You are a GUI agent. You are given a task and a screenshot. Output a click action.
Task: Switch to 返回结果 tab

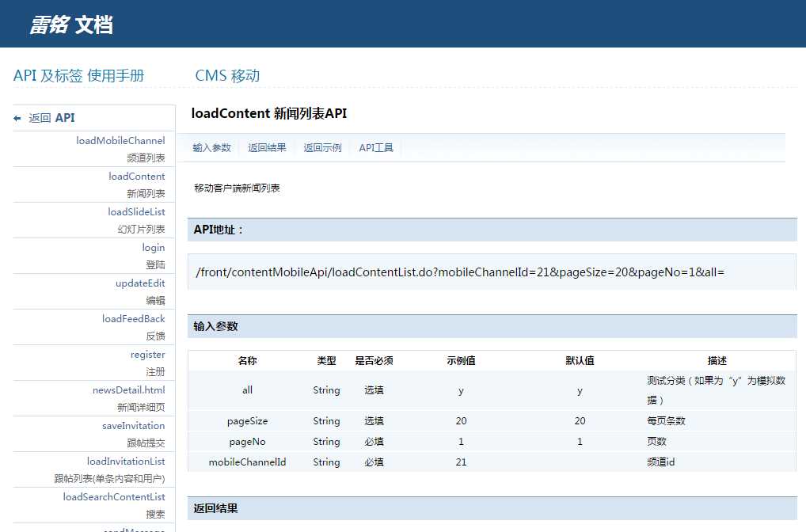[268, 148]
